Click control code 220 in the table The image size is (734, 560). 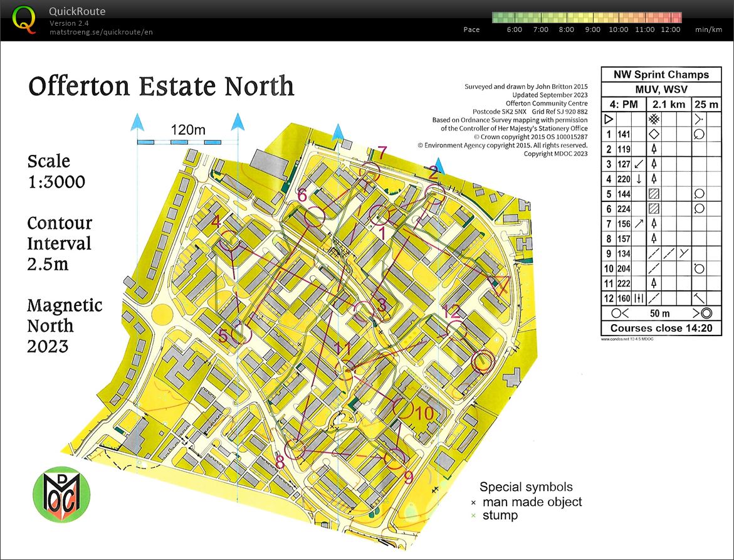click(x=624, y=179)
